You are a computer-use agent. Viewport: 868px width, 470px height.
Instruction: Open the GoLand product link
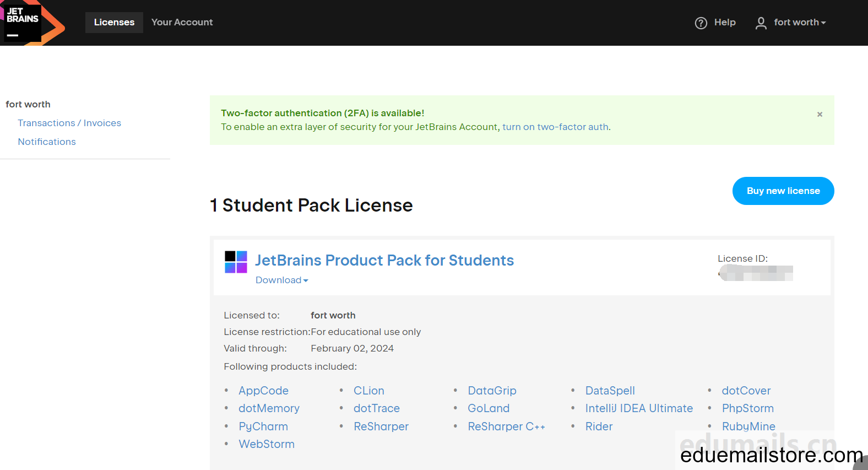[x=489, y=408]
